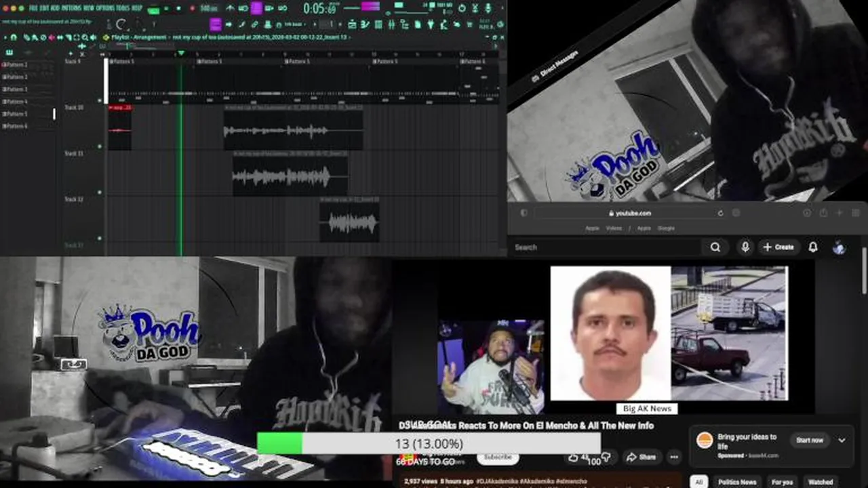Click the Share button under the video
868x488 pixels.
[x=641, y=457]
